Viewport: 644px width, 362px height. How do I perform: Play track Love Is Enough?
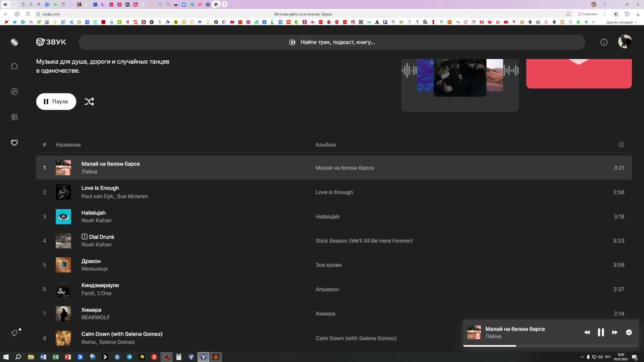(100, 188)
